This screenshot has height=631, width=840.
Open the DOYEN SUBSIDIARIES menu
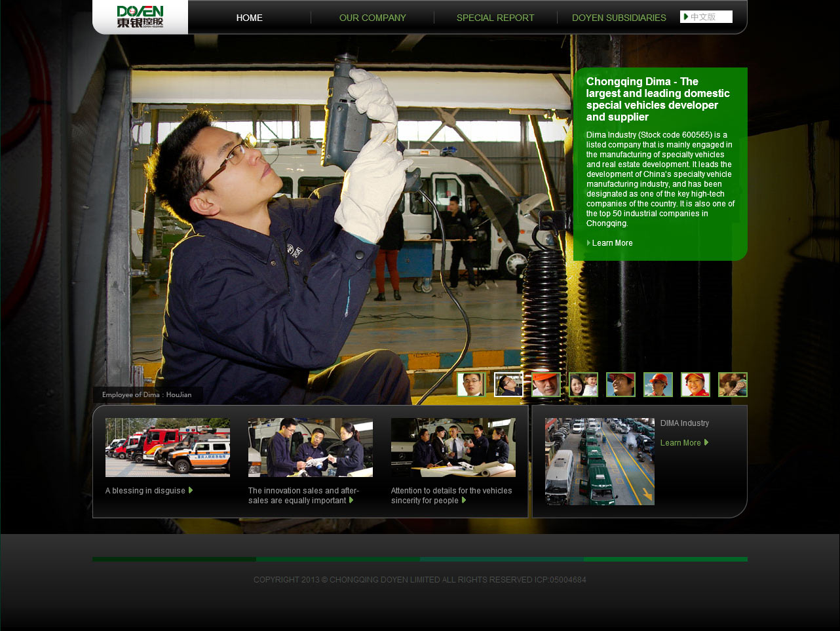pos(619,18)
